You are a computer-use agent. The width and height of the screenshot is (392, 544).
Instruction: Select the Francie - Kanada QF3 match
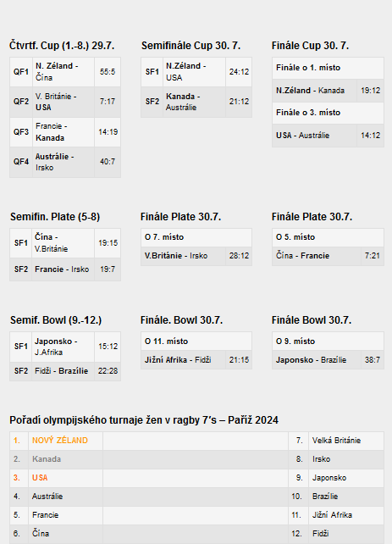[63, 132]
